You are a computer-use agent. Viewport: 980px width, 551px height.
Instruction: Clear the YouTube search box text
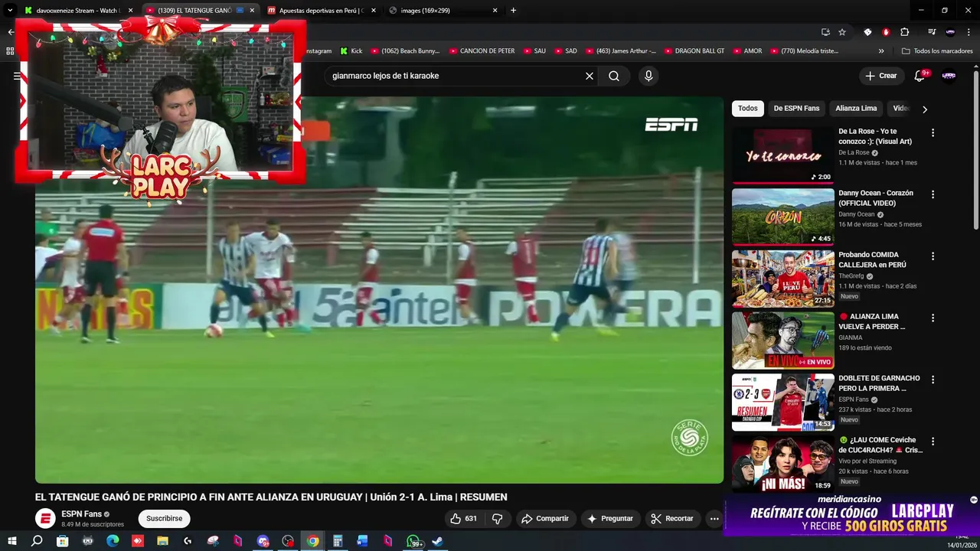[590, 76]
